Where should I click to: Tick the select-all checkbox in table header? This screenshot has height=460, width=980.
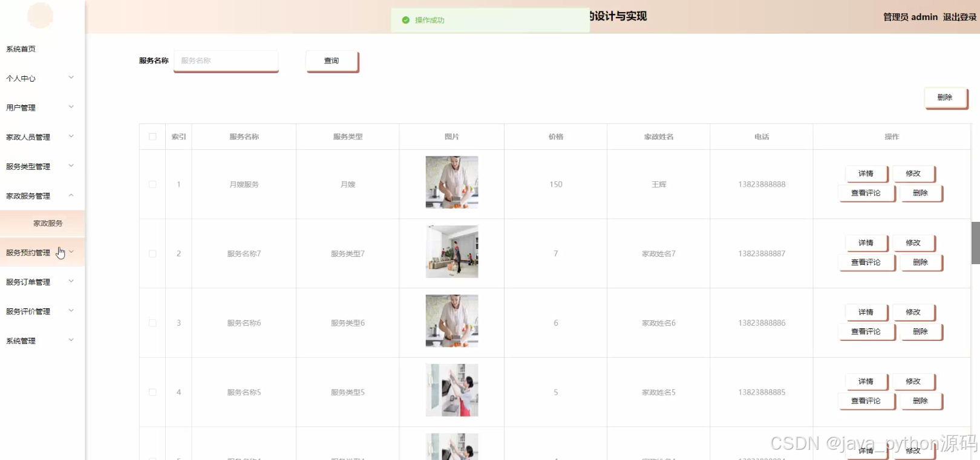pyautogui.click(x=152, y=137)
